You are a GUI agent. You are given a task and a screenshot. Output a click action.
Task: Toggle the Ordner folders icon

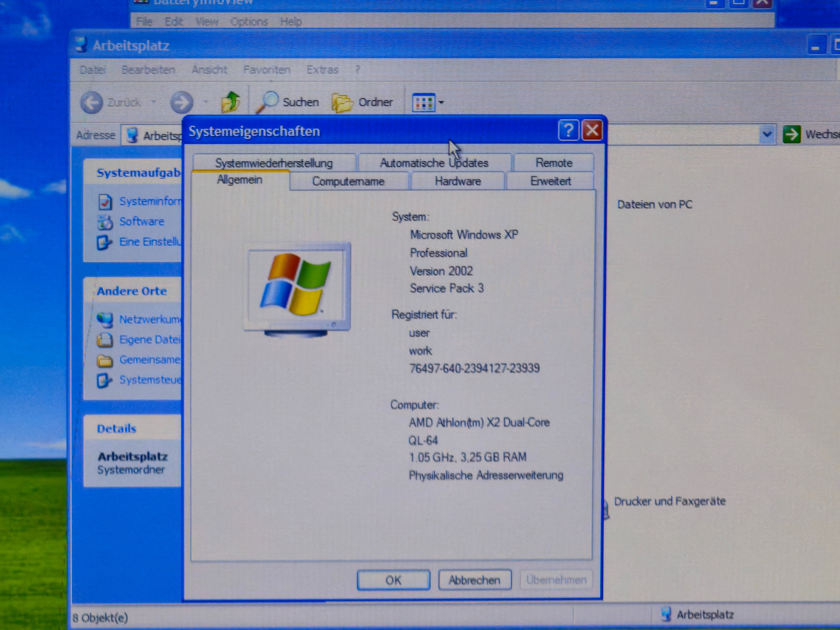pos(342,102)
